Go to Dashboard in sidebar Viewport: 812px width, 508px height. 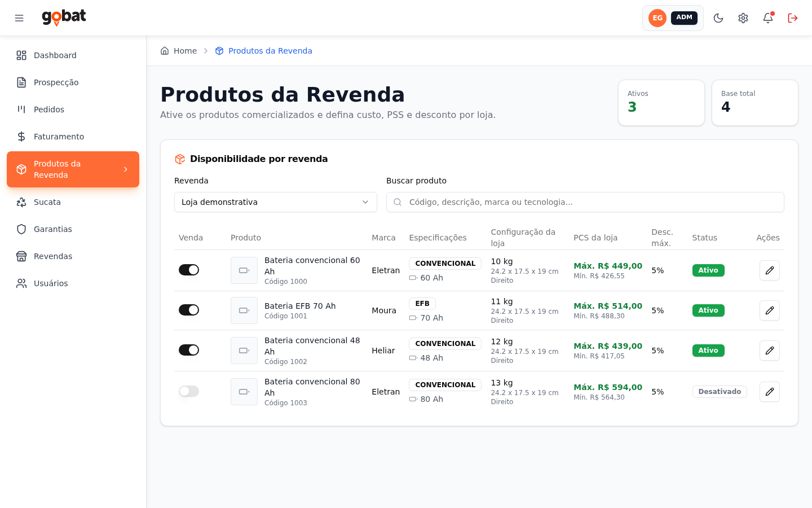(73, 55)
